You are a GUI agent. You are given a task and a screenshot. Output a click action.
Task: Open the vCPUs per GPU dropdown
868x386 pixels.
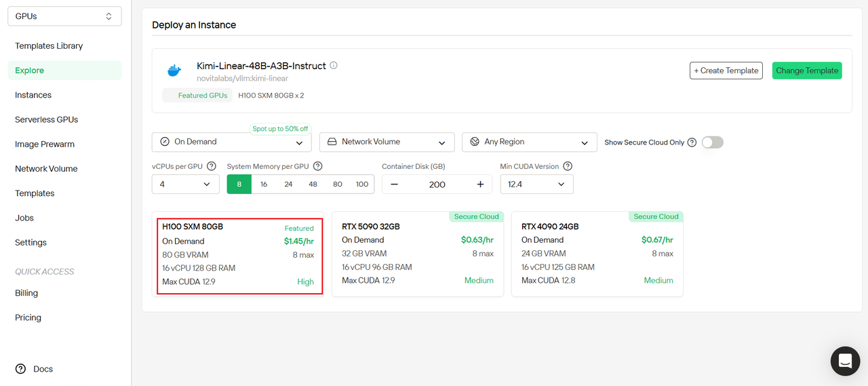point(185,185)
